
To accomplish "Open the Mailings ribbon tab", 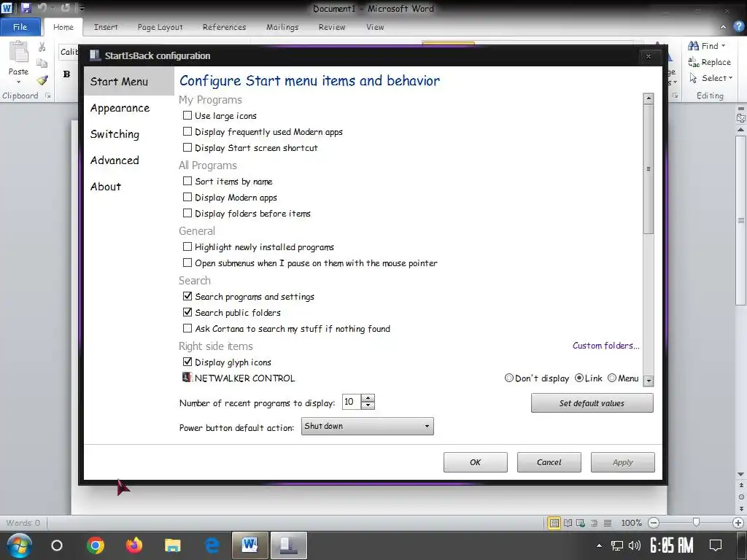I will pyautogui.click(x=282, y=27).
